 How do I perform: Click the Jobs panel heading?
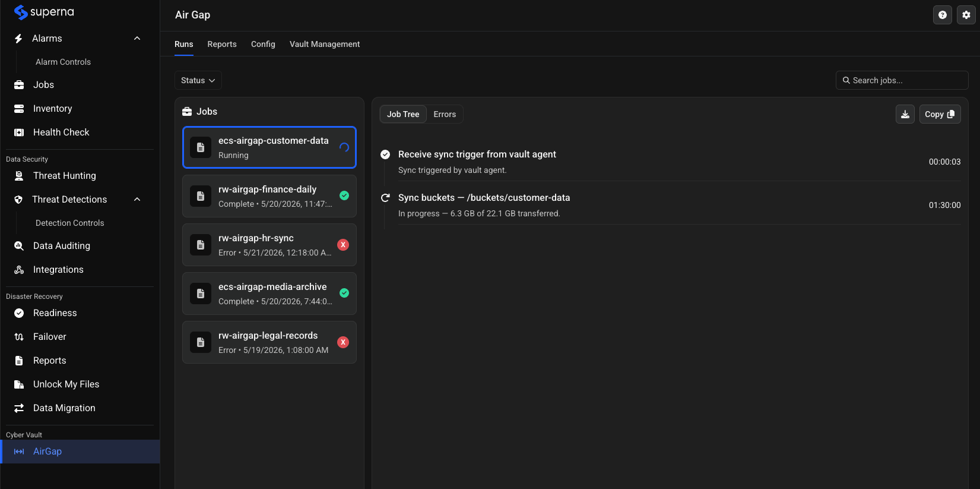(207, 112)
